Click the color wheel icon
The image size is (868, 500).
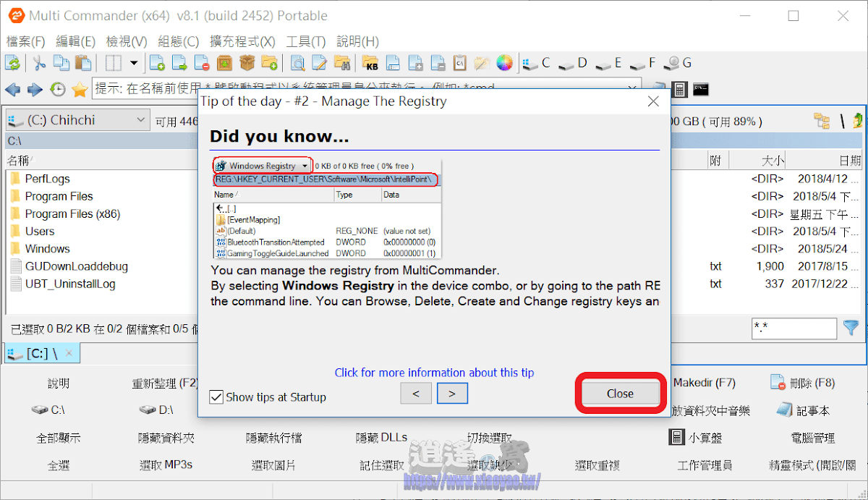[x=504, y=63]
